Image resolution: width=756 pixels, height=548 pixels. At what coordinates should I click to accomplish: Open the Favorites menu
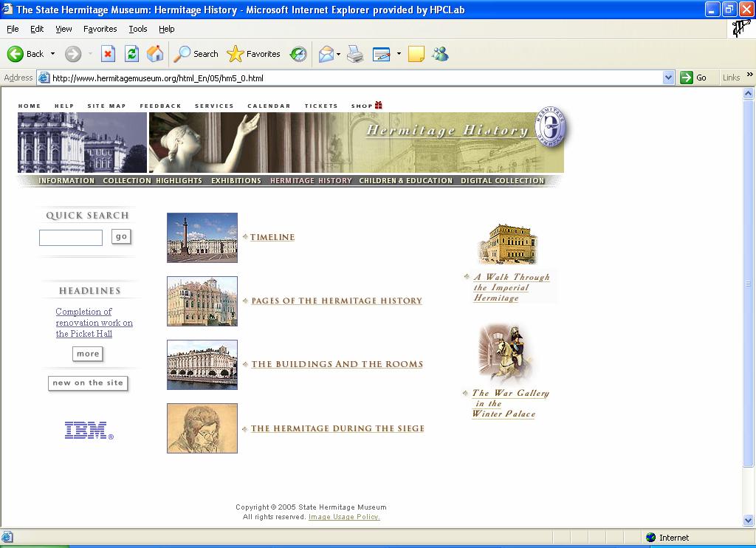100,29
